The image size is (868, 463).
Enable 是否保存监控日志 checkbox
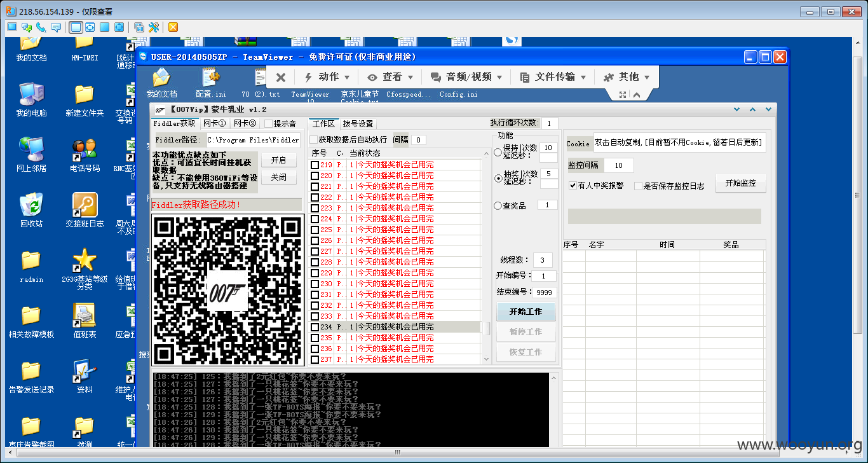638,186
